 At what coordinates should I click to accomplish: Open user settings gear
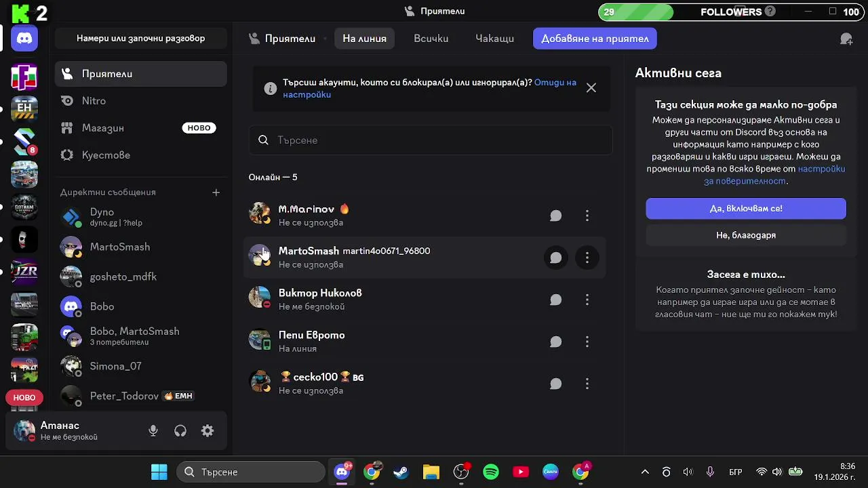pyautogui.click(x=208, y=431)
